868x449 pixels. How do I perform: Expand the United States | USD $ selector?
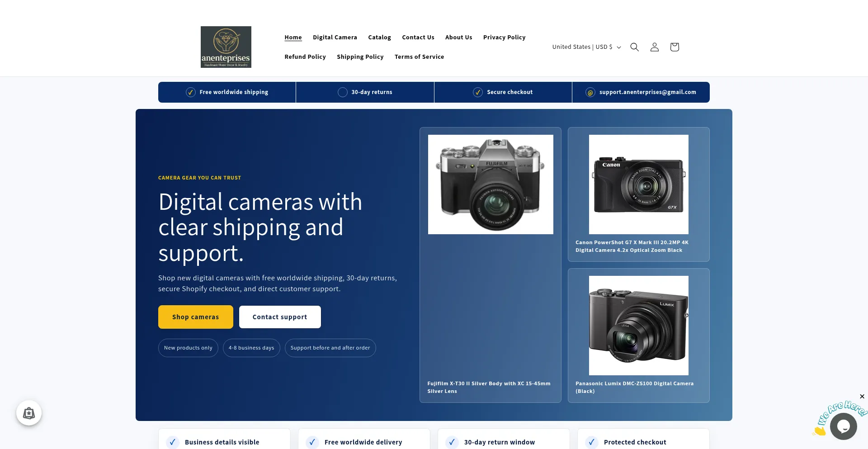[x=586, y=47]
